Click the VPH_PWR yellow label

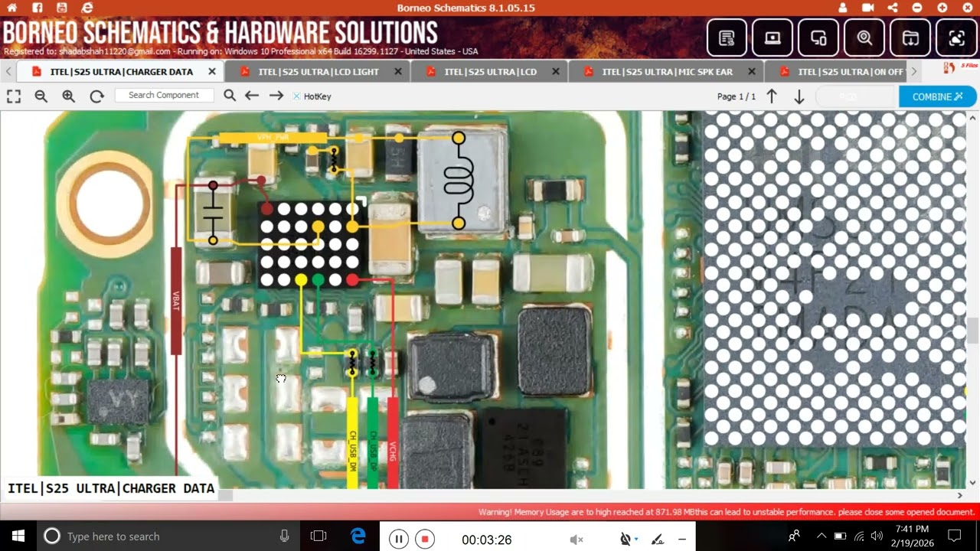273,138
